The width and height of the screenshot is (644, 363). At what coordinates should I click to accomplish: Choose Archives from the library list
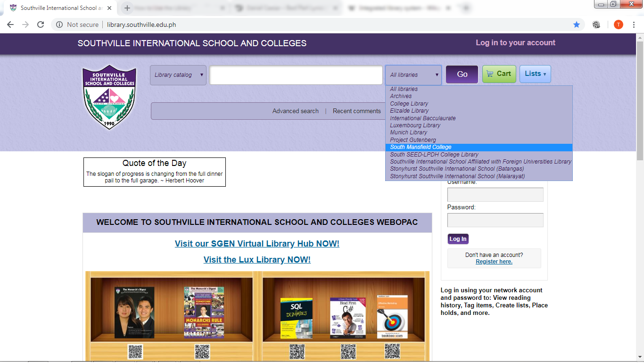(479, 96)
